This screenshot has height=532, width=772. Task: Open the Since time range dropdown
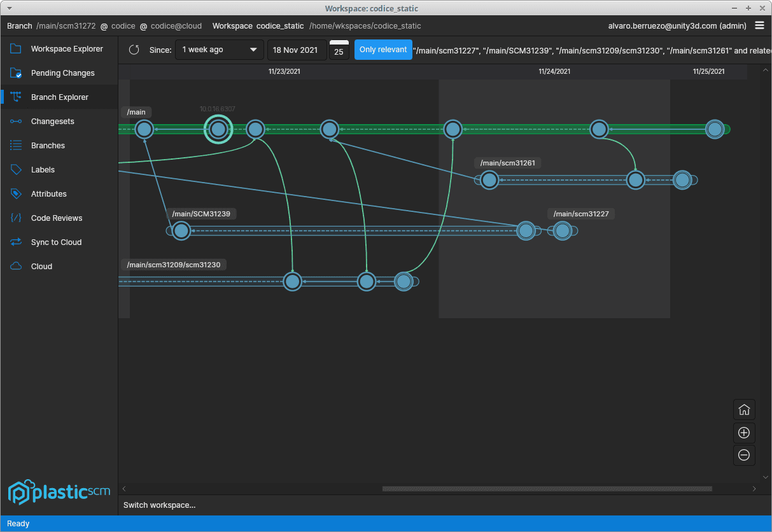coord(219,49)
